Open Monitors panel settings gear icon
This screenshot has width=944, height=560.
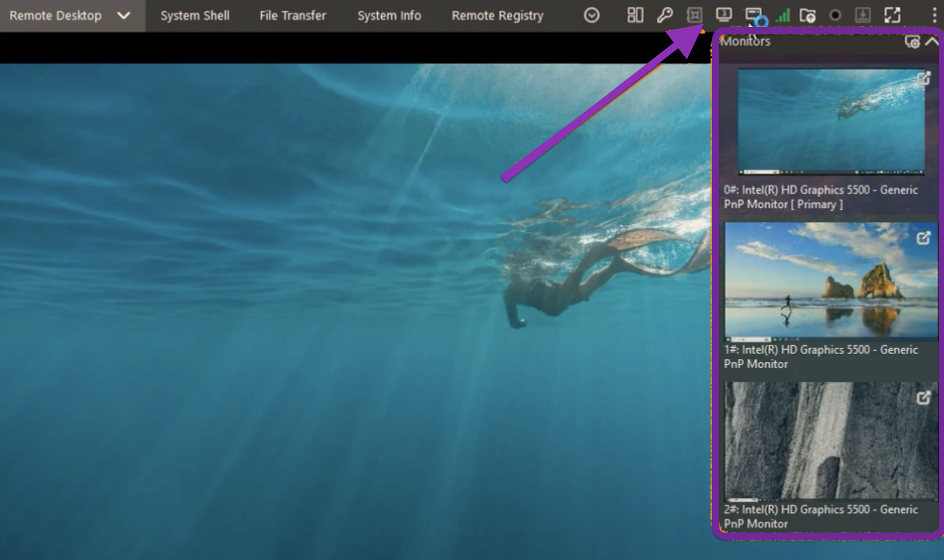912,42
